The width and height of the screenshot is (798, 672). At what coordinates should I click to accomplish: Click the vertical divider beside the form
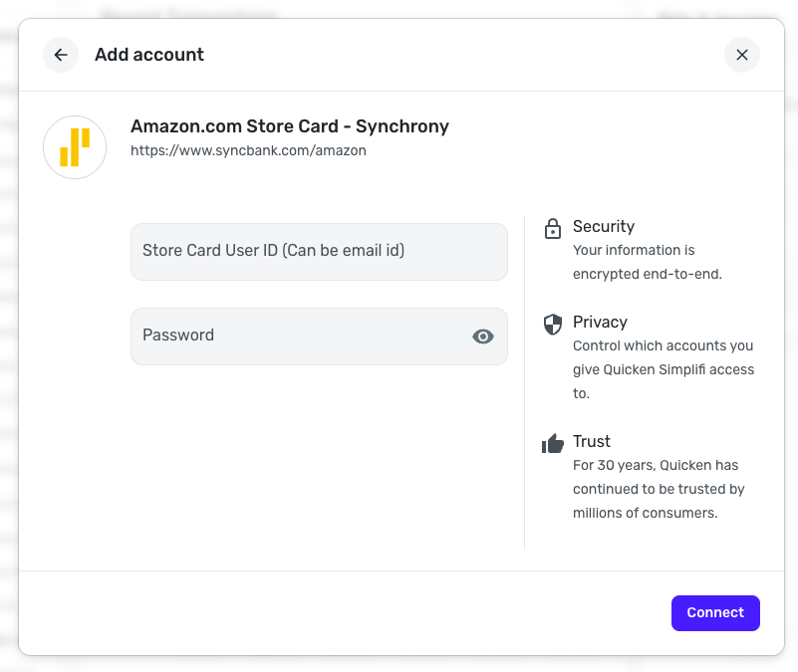click(525, 382)
